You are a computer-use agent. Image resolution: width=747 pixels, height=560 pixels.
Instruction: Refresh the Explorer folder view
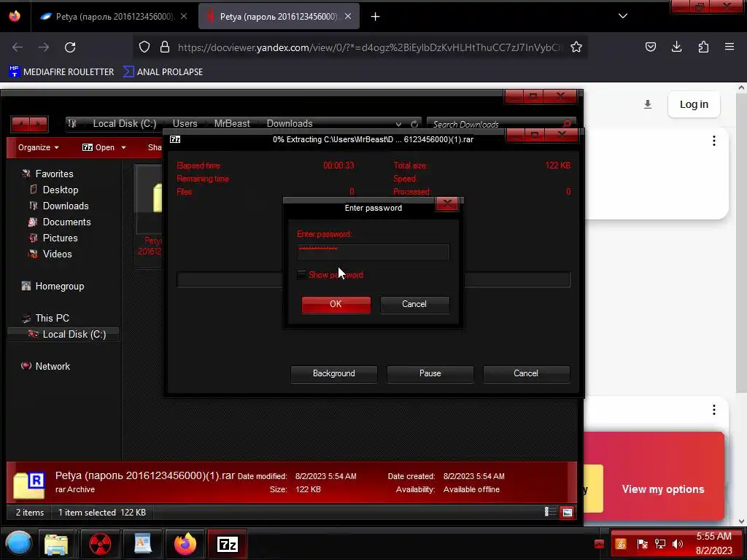(414, 124)
